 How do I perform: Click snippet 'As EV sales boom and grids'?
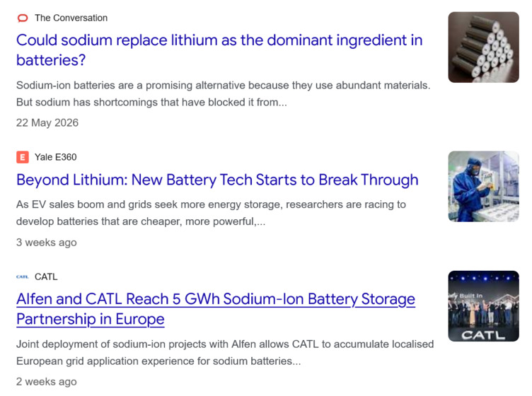click(x=211, y=213)
